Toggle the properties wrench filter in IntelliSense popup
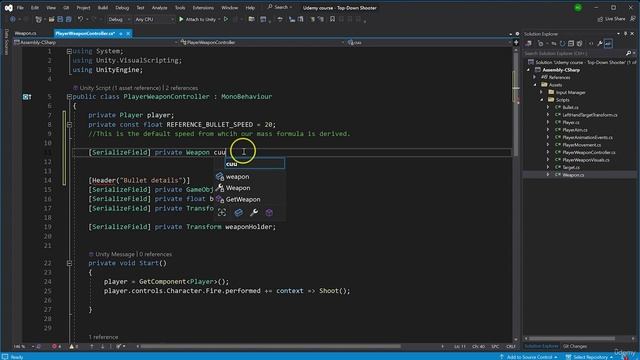 pos(253,212)
